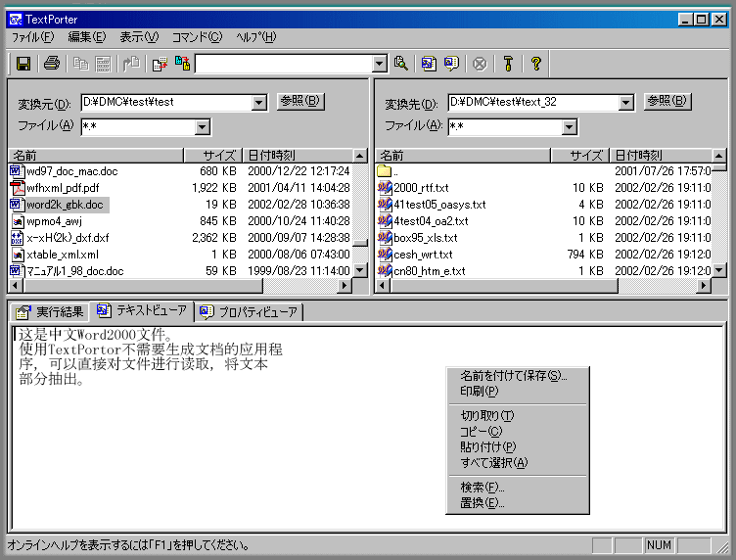Click the options hammer toolbar icon
Screen dimensions: 736x560
pos(508,64)
